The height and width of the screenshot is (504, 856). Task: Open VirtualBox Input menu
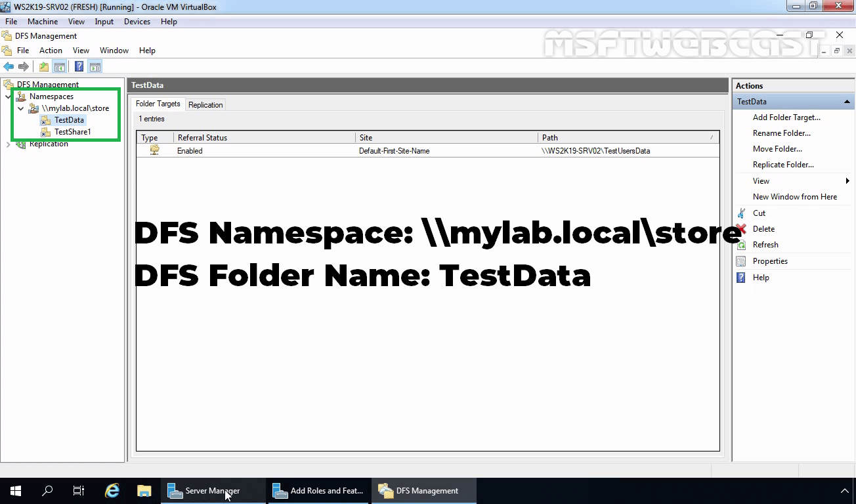(x=104, y=22)
